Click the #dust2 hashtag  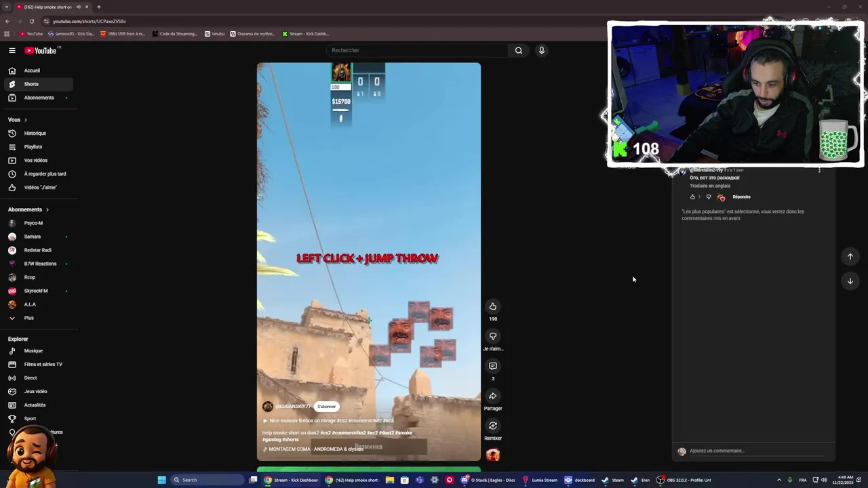(386, 432)
